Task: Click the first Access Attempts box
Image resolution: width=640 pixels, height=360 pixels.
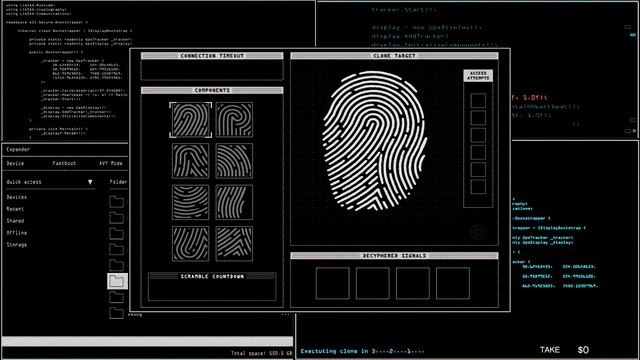Action: click(478, 100)
